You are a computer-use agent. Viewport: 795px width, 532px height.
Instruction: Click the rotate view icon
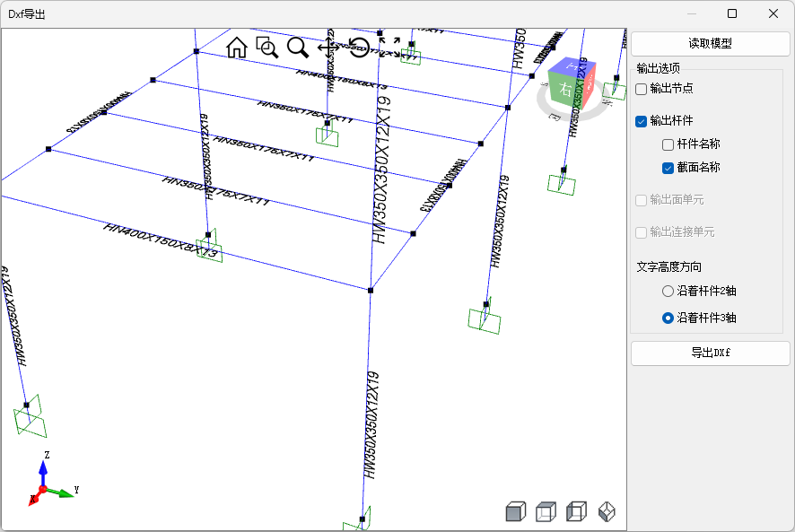click(x=359, y=48)
